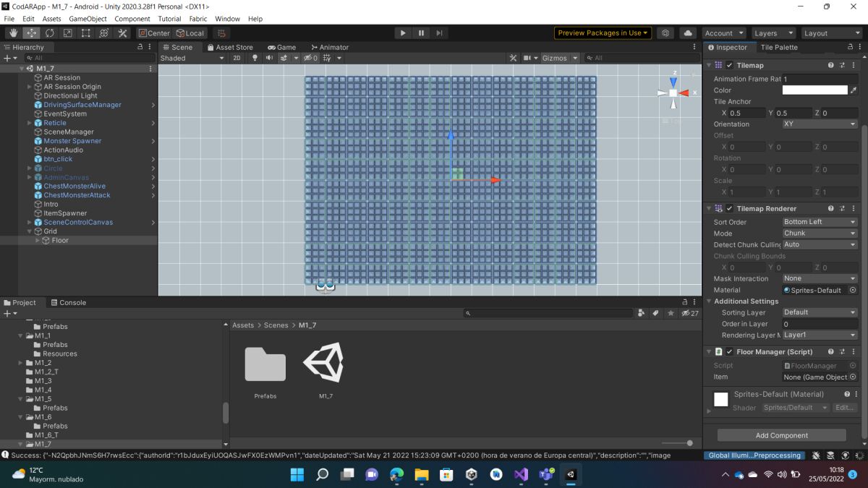Switch to the Tile Palette tab
The height and width of the screenshot is (488, 868).
(779, 47)
